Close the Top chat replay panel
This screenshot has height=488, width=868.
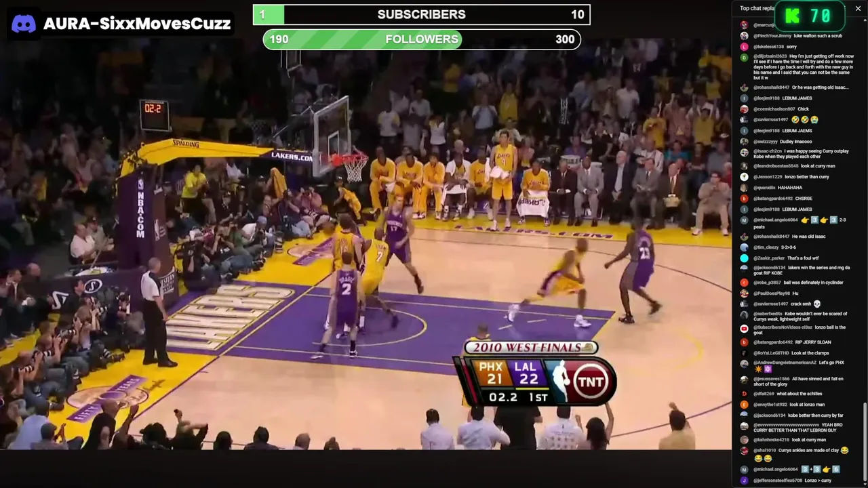(858, 8)
